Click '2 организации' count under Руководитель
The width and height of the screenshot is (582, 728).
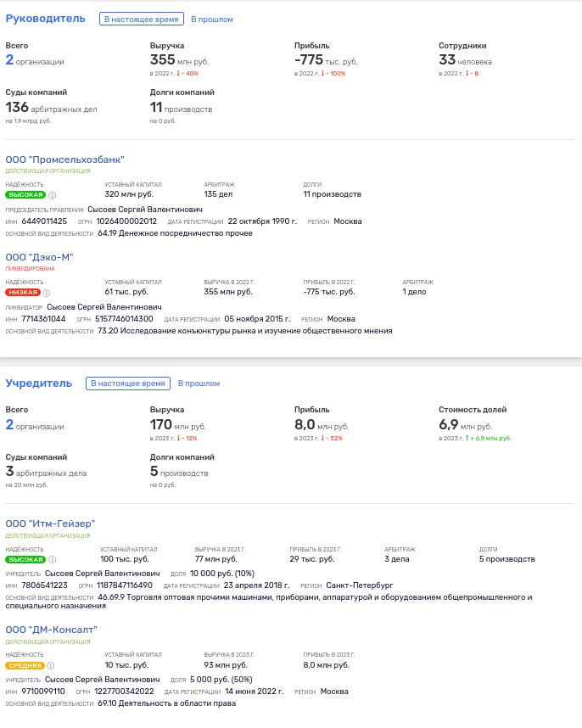click(x=35, y=60)
